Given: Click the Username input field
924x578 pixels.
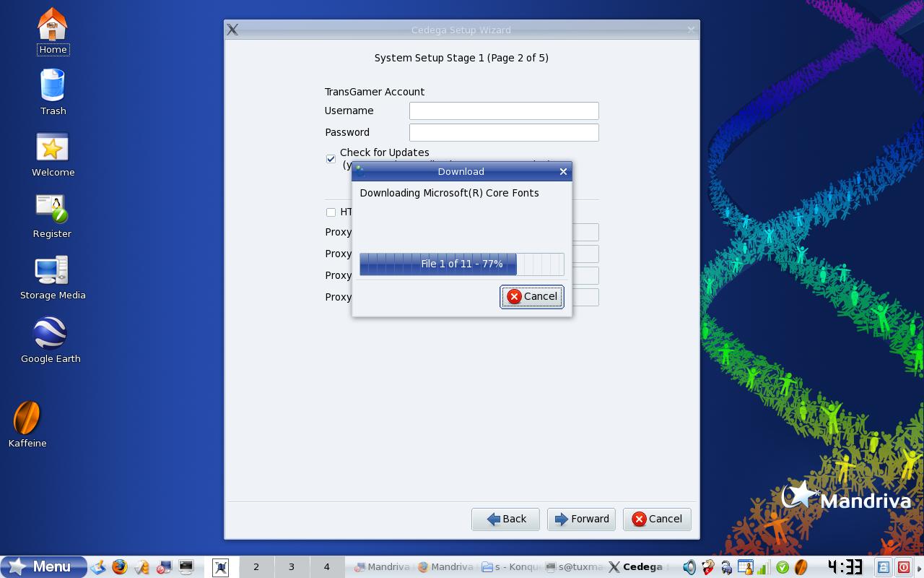Looking at the screenshot, I should tap(504, 111).
